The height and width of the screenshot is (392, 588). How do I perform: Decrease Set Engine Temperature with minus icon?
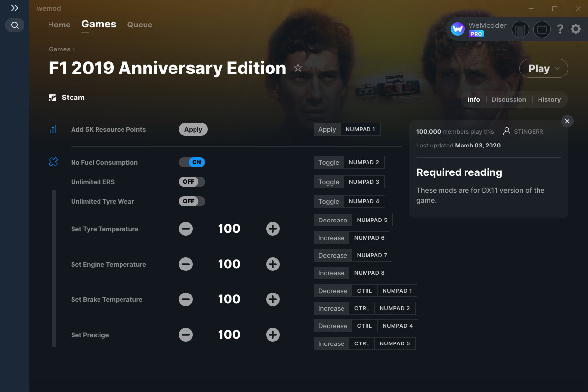coord(186,264)
